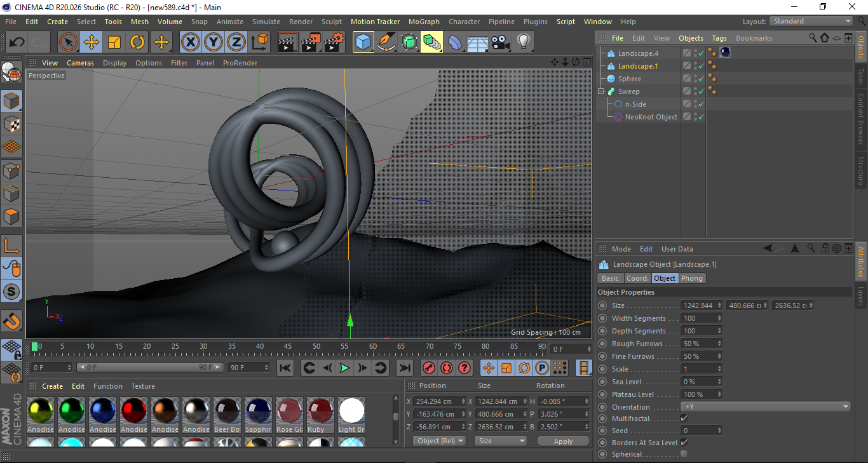Open the Character menu

464,22
